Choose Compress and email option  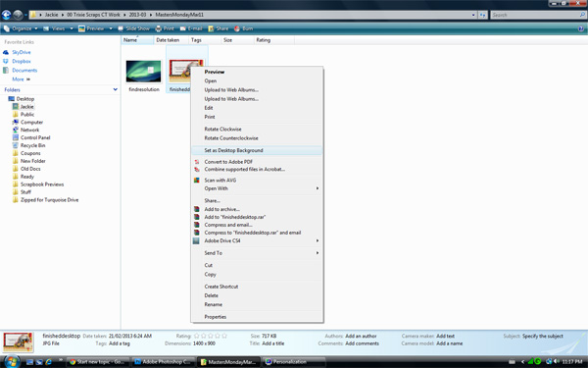click(257, 225)
